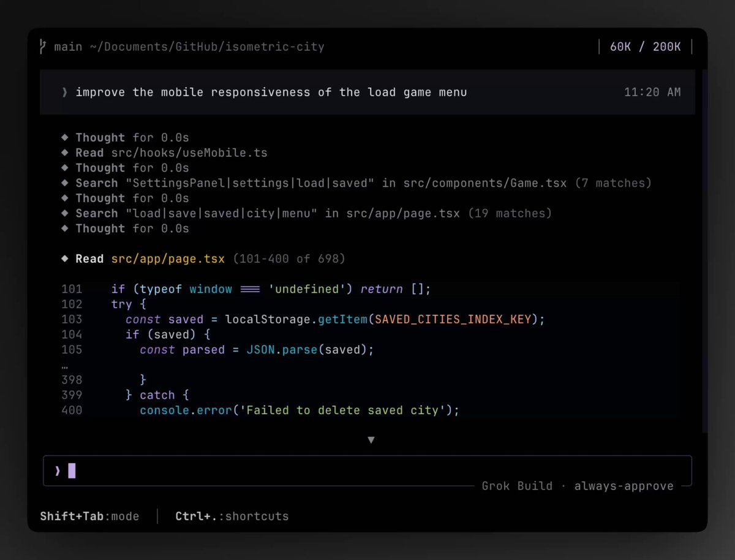Click the prompt chevron in the input box
This screenshot has height=560, width=735.
(x=58, y=471)
